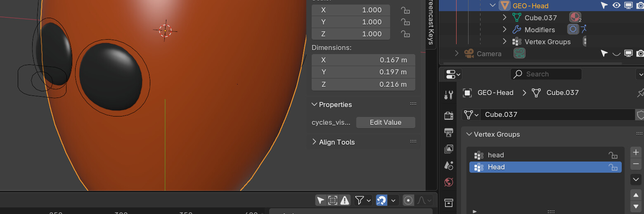
Task: Toggle lock on selected 'Head' vertex group
Action: [613, 167]
